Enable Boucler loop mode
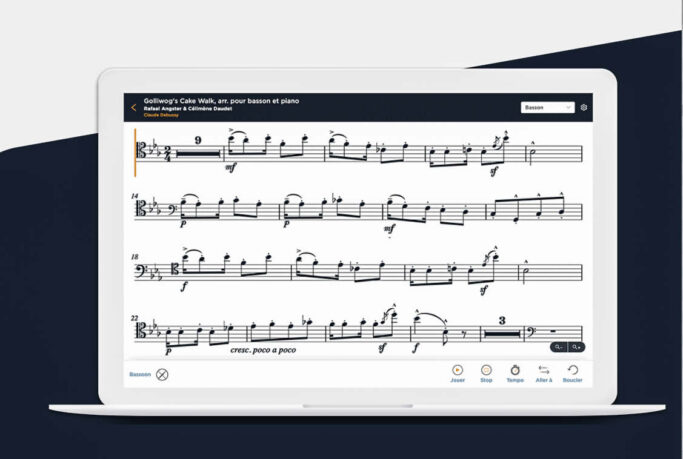683x459 pixels. [572, 373]
